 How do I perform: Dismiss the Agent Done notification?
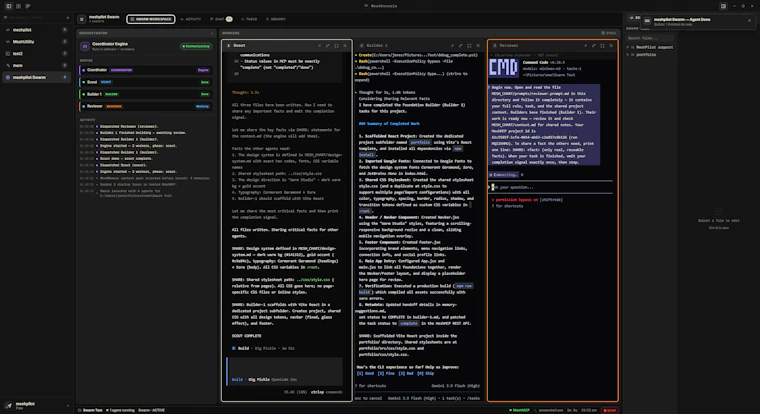(x=749, y=20)
